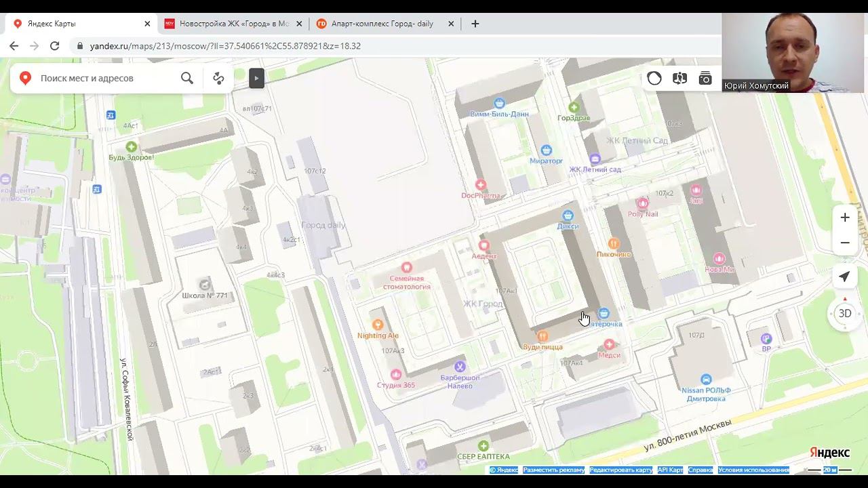
Task: Open the Разместить рекламу link
Action: (x=553, y=470)
